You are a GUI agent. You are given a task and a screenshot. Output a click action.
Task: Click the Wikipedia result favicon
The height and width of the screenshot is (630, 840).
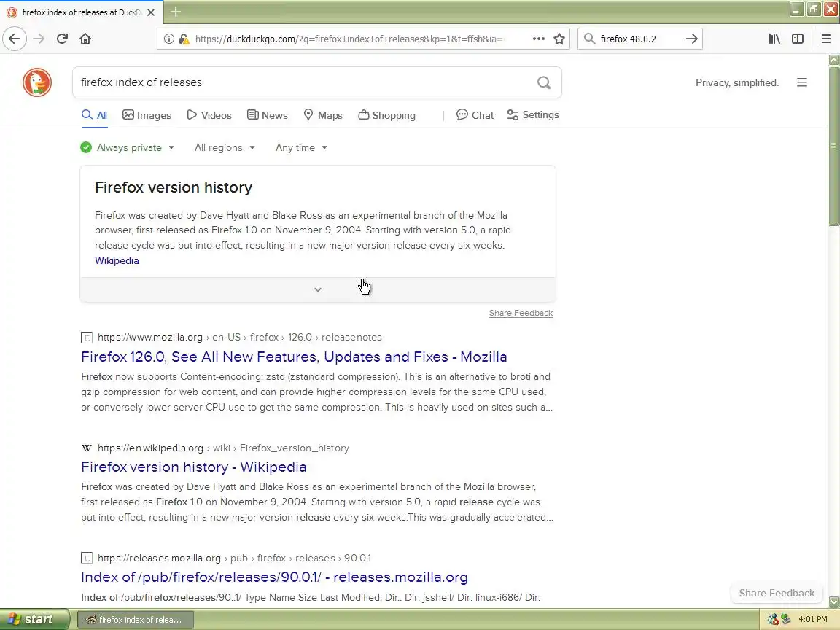tap(86, 448)
